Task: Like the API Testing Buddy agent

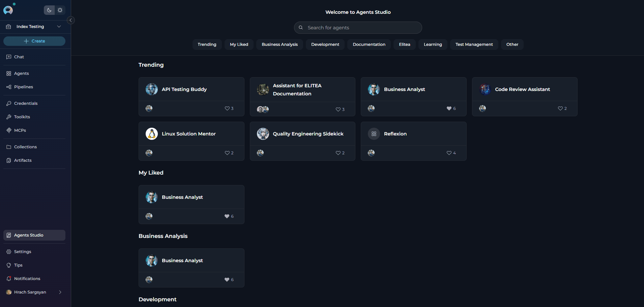Action: (227, 109)
